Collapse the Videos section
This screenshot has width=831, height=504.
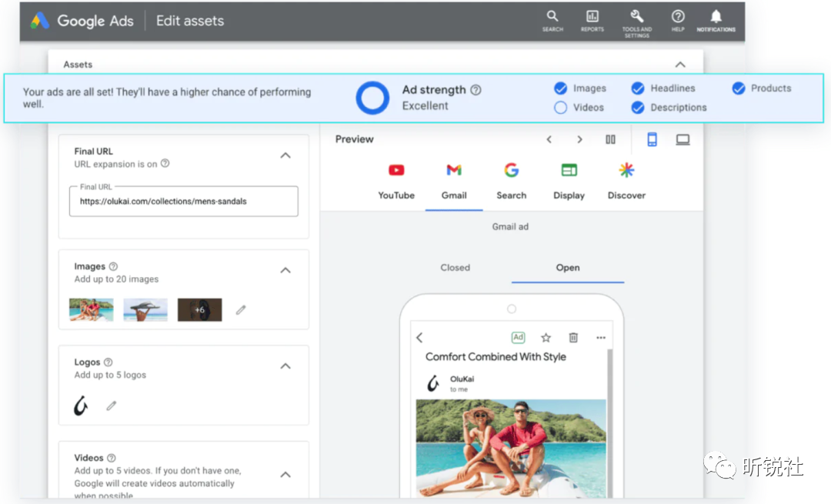pyautogui.click(x=285, y=474)
